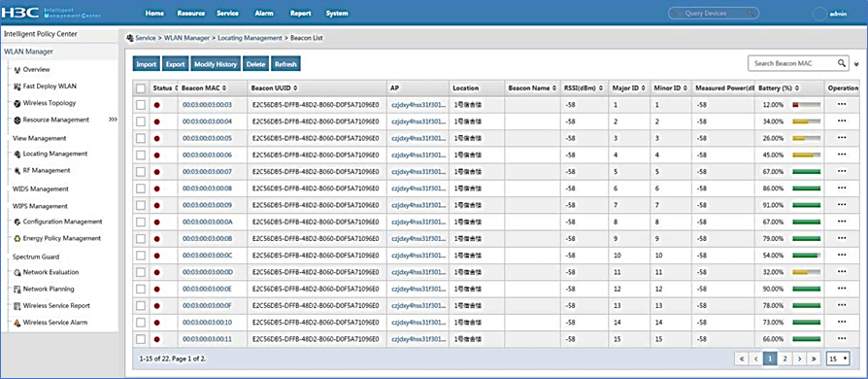Click status dot of beacon 00:03:00:03:00:05
Viewport: 868px width, 379px height.
pos(157,138)
